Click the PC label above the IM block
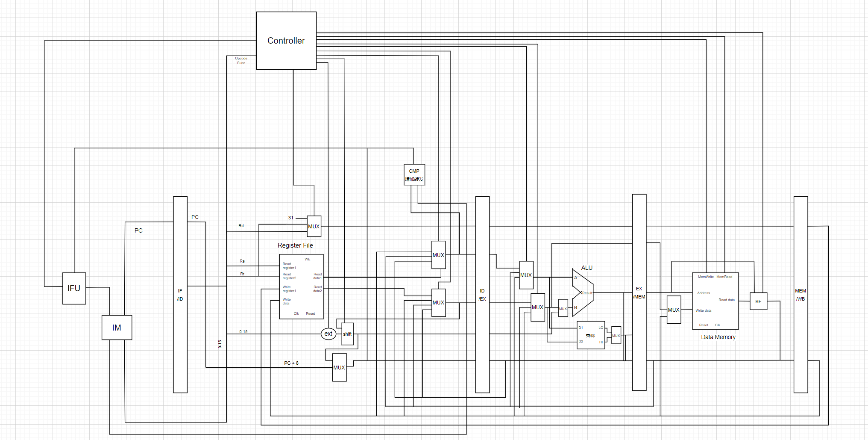This screenshot has width=868, height=440. tap(138, 230)
